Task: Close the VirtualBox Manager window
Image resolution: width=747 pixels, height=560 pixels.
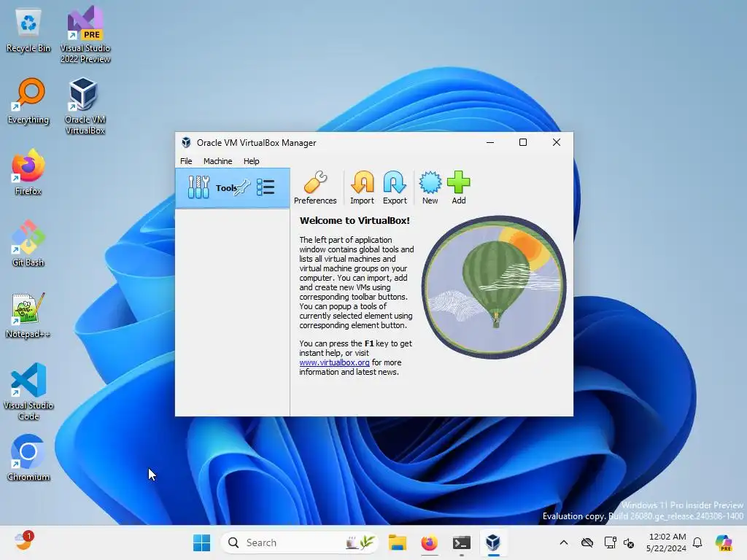Action: (x=556, y=142)
